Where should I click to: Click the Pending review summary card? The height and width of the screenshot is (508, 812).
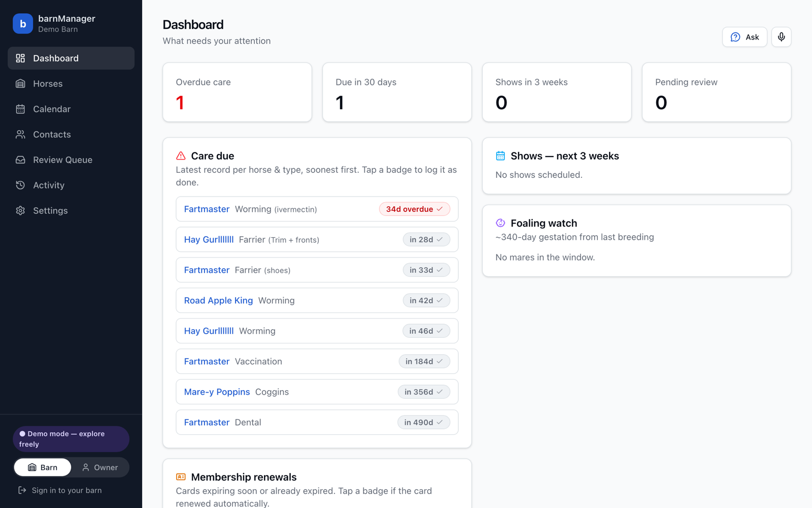[x=717, y=92]
